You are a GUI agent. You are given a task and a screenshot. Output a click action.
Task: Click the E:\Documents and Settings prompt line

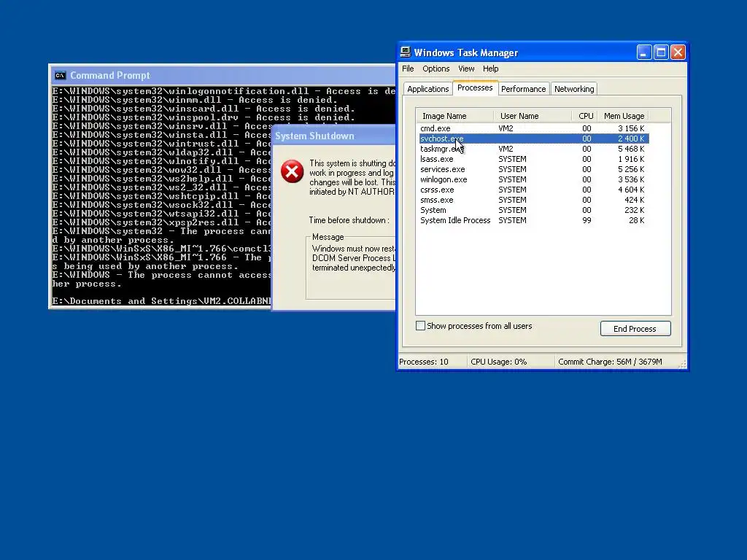tap(161, 301)
